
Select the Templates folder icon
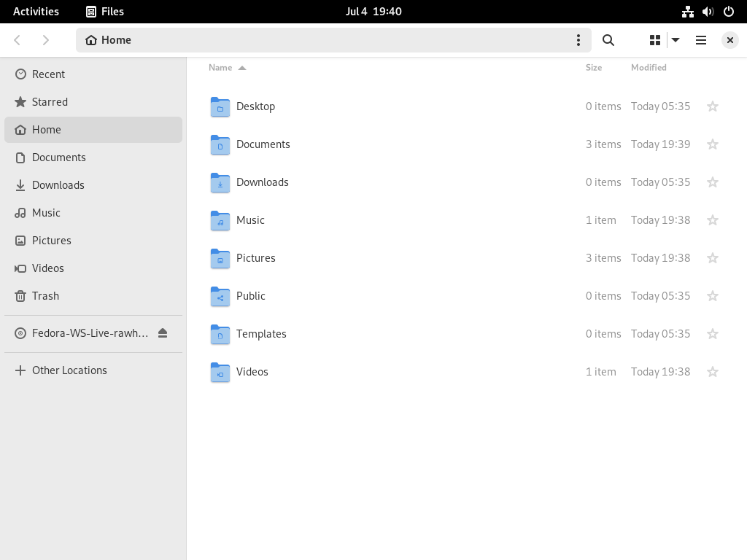point(220,334)
